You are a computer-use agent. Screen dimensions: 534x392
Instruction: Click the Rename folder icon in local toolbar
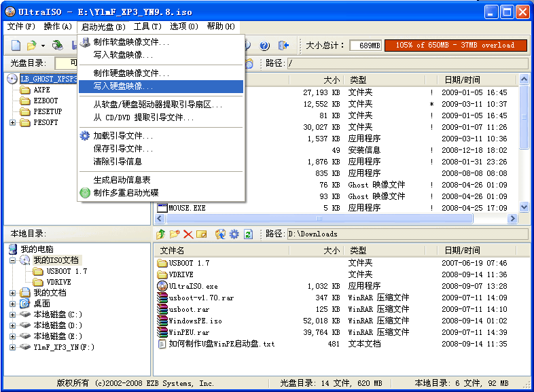tap(202, 234)
